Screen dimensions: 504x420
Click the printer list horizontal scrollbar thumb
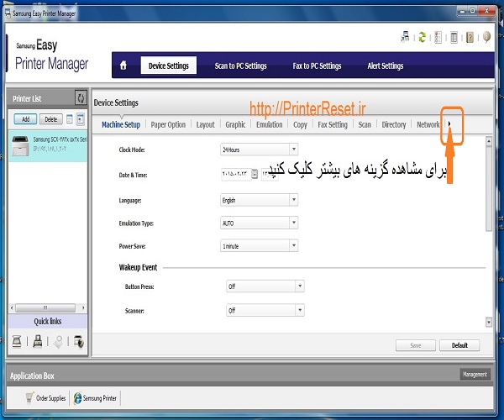45,307
